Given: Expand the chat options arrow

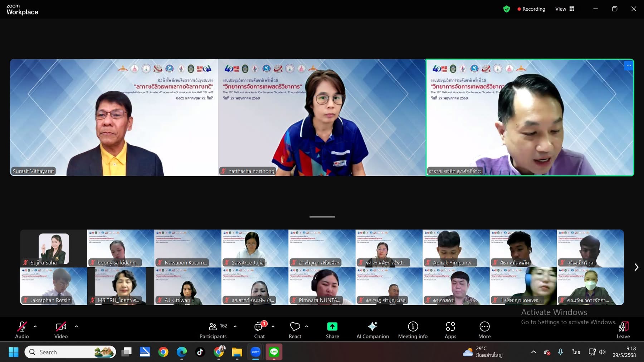Looking at the screenshot, I should [273, 326].
